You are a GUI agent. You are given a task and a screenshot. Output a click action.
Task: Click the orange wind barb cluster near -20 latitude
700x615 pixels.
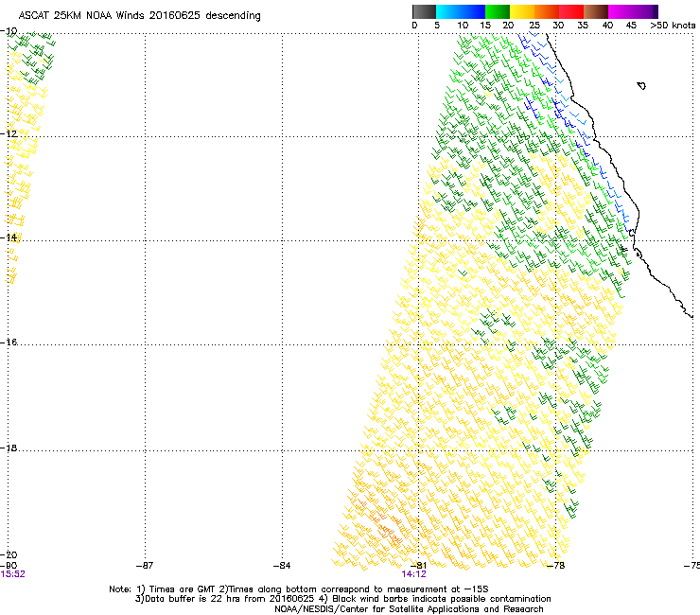386,529
